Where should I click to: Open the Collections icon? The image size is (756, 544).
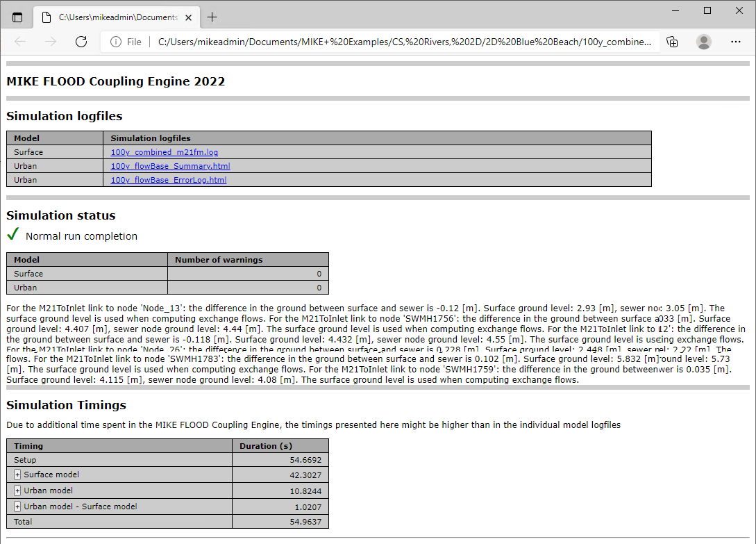pyautogui.click(x=672, y=42)
